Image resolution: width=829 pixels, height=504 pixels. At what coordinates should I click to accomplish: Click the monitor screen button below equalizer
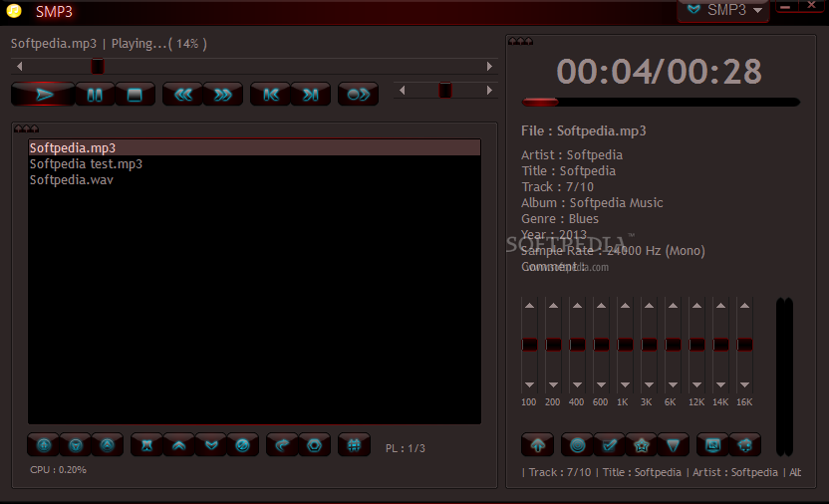[x=712, y=445]
